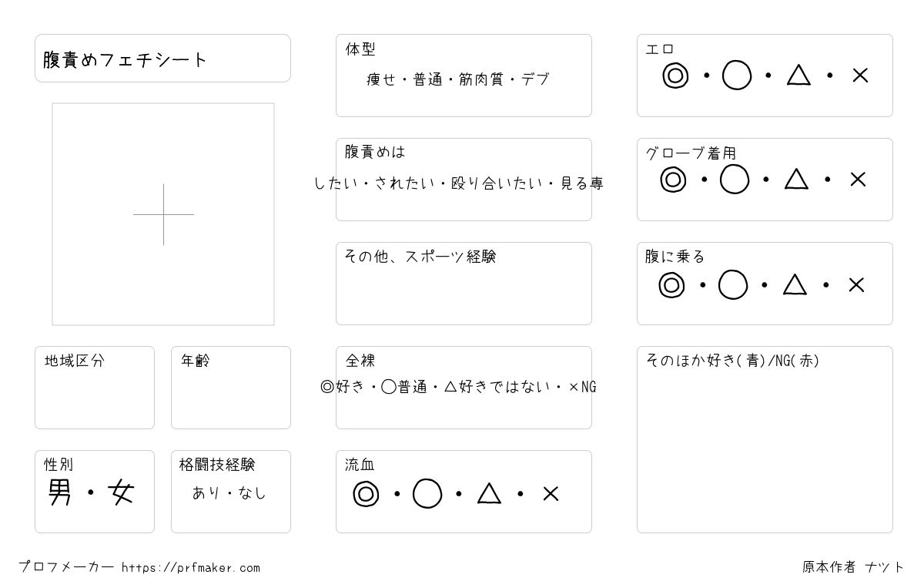Choose 筋肉質 in the 体型 options
The height and width of the screenshot is (578, 924).
(481, 79)
